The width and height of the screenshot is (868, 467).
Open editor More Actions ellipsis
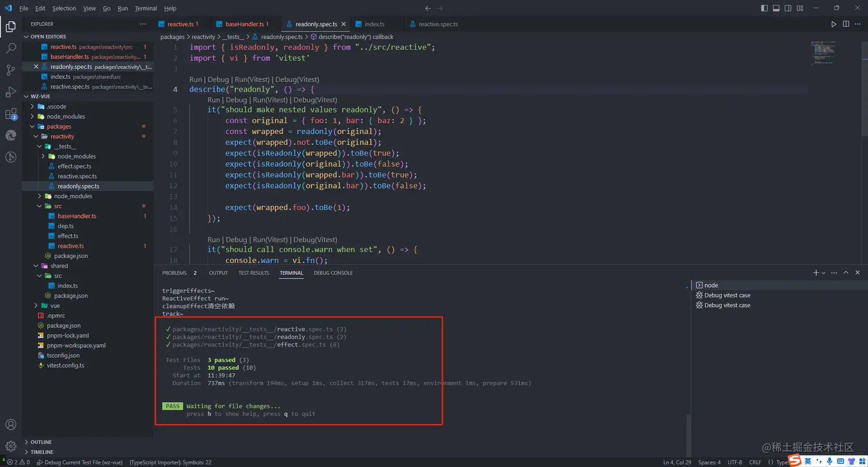[858, 24]
